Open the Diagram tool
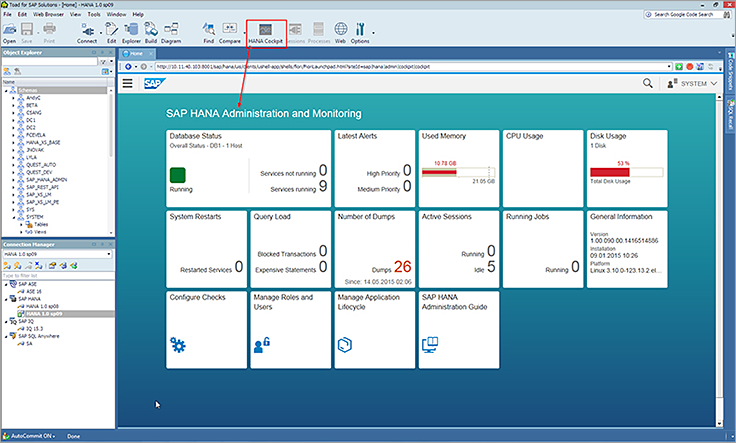 [x=171, y=33]
